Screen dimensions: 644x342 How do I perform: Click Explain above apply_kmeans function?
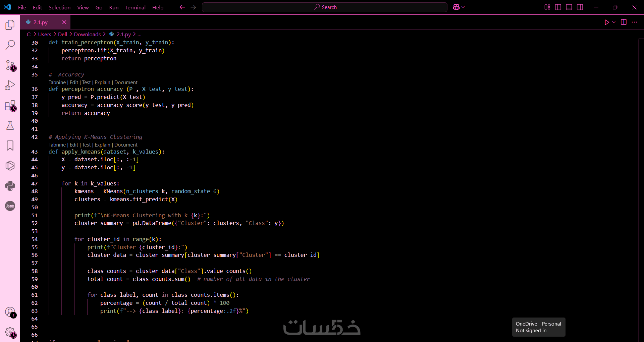(x=102, y=145)
